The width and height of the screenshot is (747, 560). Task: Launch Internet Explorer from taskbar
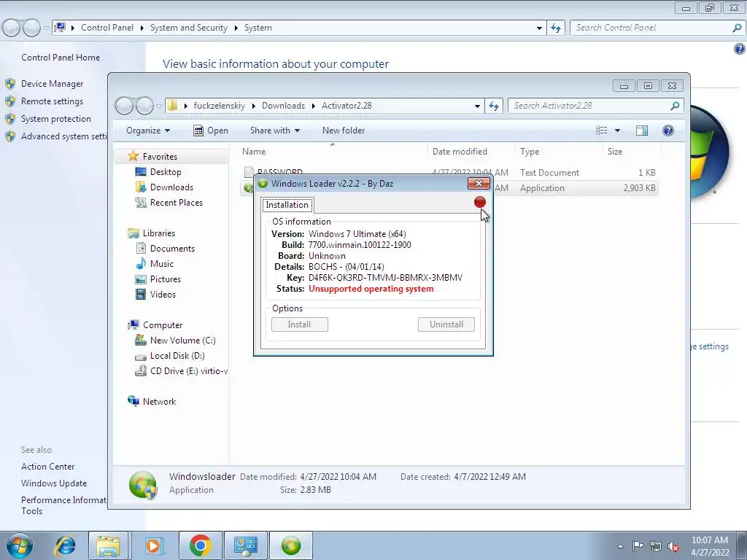pyautogui.click(x=65, y=545)
